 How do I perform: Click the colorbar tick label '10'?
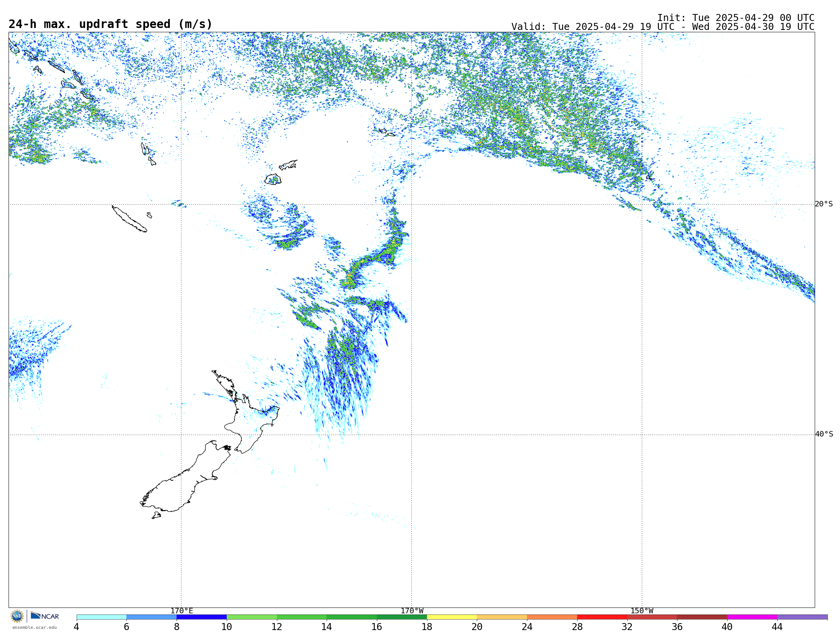(227, 627)
